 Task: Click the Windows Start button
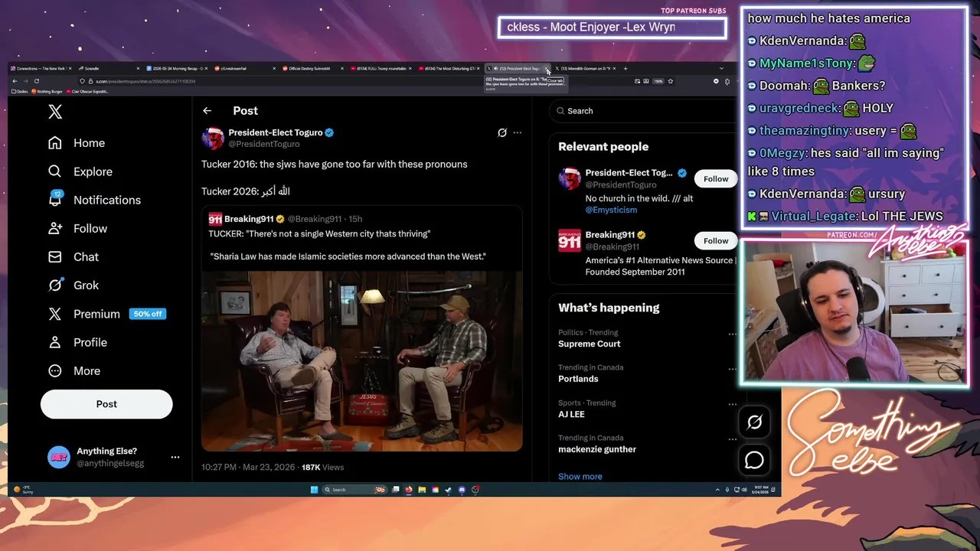(x=314, y=490)
